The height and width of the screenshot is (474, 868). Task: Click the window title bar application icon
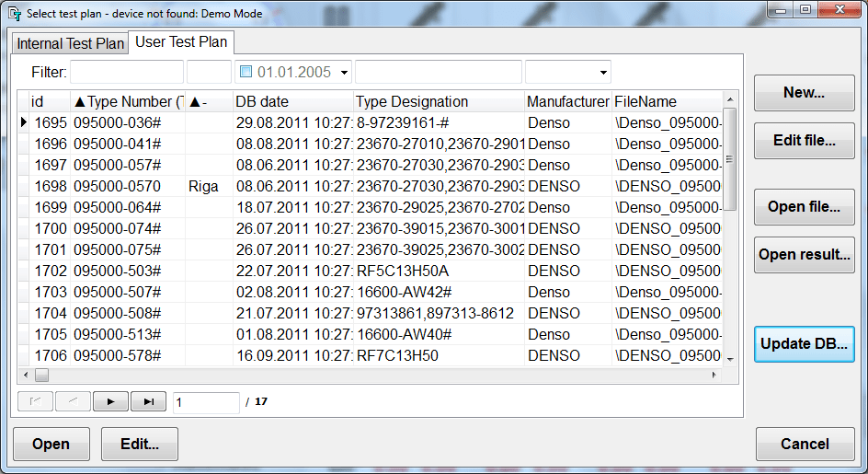point(15,13)
